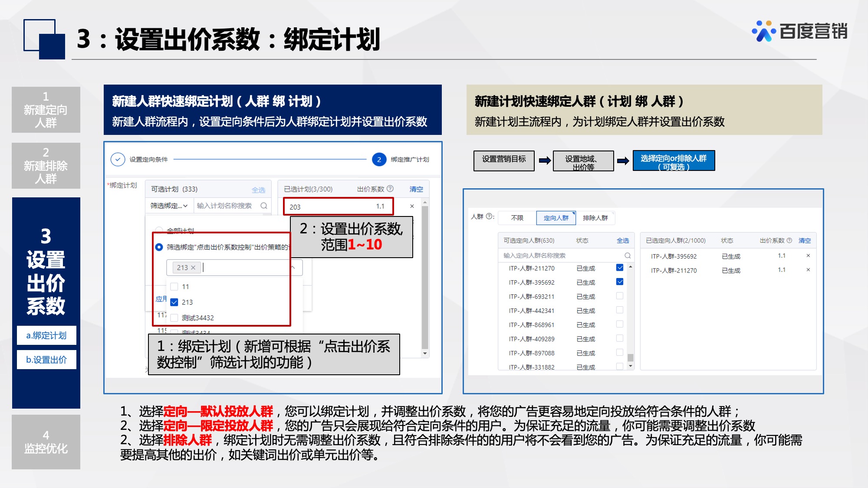Click the search icon in 定向人群 search box
This screenshot has width=868, height=488.
(627, 255)
